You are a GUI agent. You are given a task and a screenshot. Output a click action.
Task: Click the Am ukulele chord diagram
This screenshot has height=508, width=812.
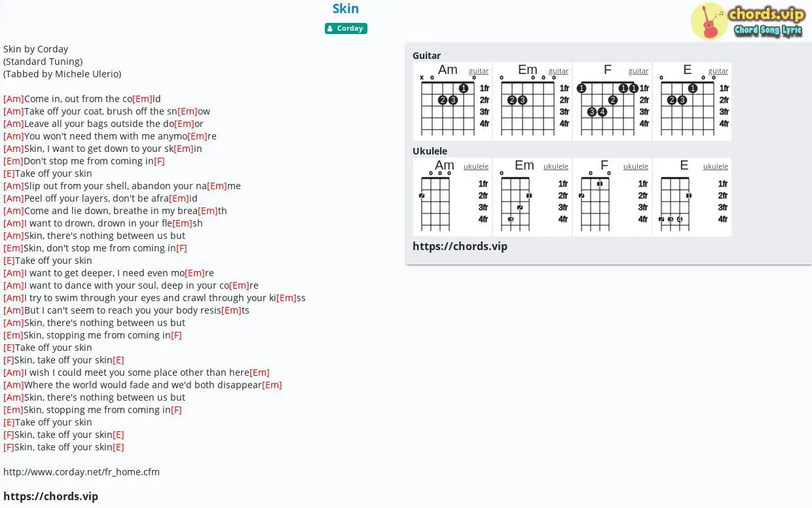[x=452, y=197]
